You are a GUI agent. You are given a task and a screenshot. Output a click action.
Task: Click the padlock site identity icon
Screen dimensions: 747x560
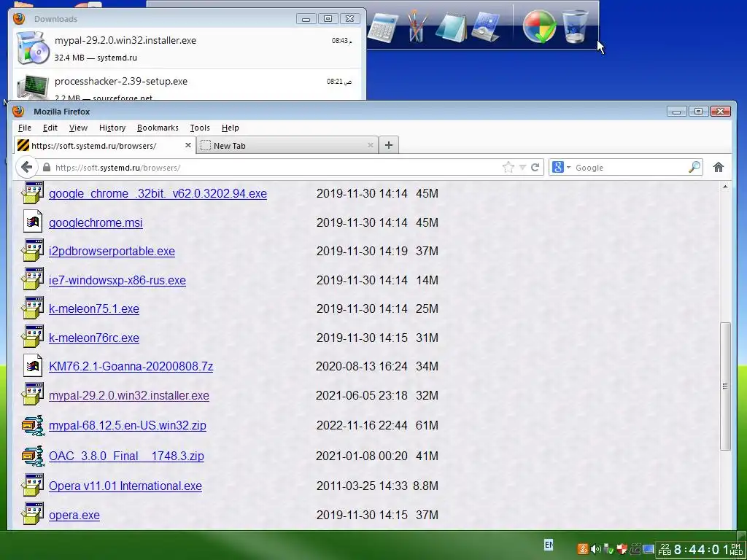point(46,168)
